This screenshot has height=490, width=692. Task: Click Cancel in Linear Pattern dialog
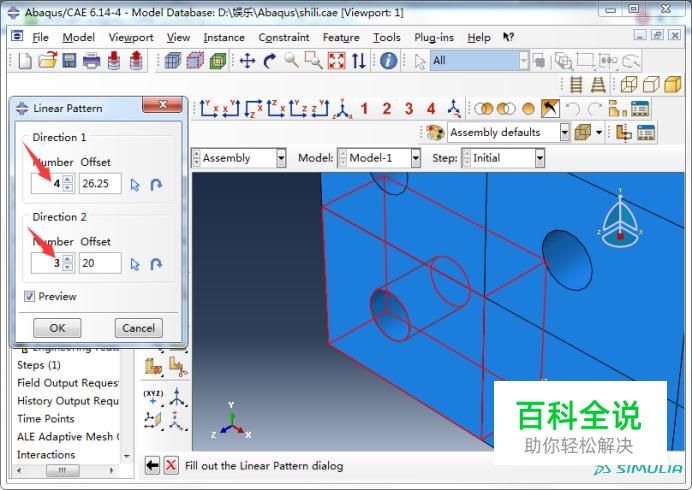139,328
